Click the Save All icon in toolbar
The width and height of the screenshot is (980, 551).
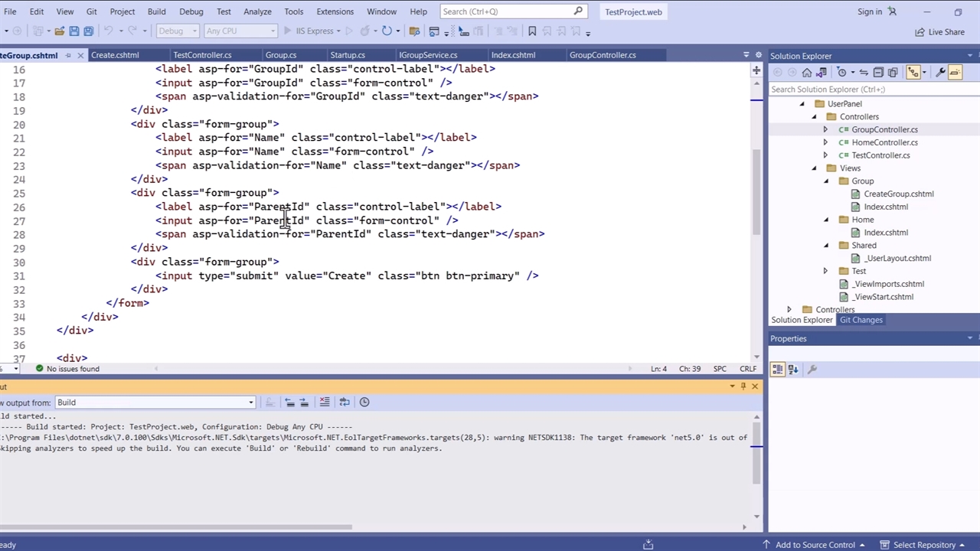click(x=88, y=31)
